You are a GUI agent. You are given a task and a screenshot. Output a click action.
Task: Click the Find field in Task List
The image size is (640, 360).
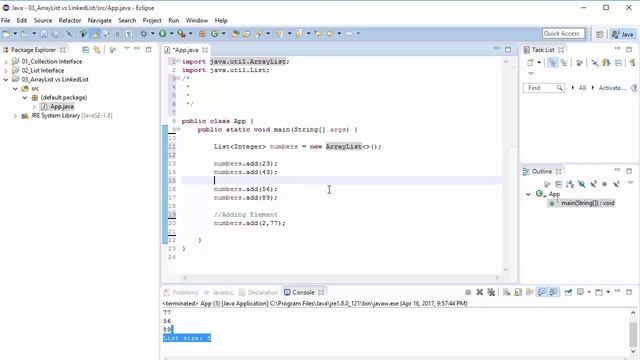point(543,88)
